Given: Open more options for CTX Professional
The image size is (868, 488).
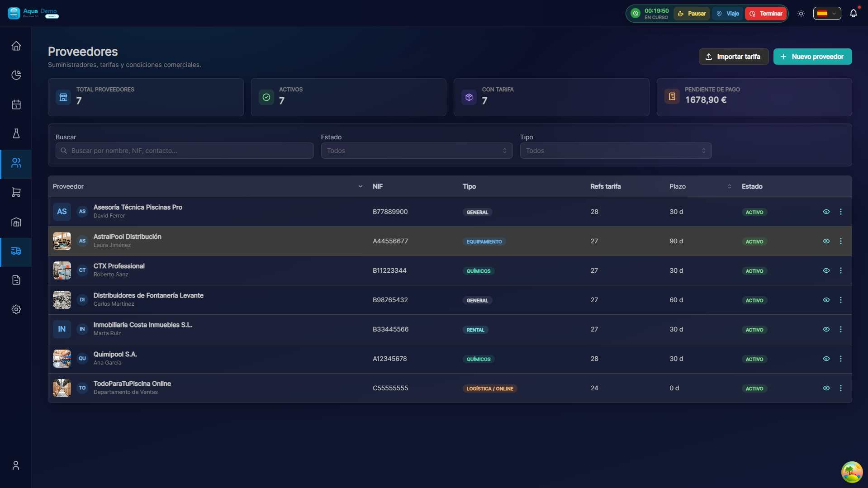Looking at the screenshot, I should tap(841, 270).
